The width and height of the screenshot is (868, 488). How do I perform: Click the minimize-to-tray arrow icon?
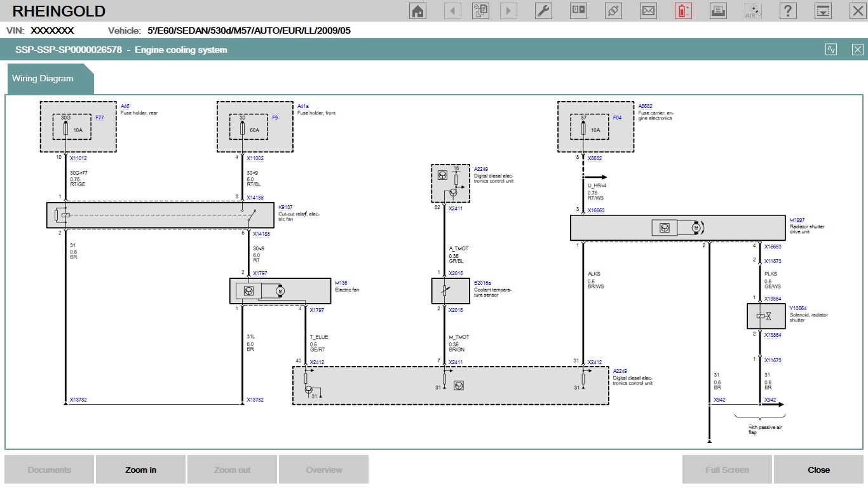(823, 11)
